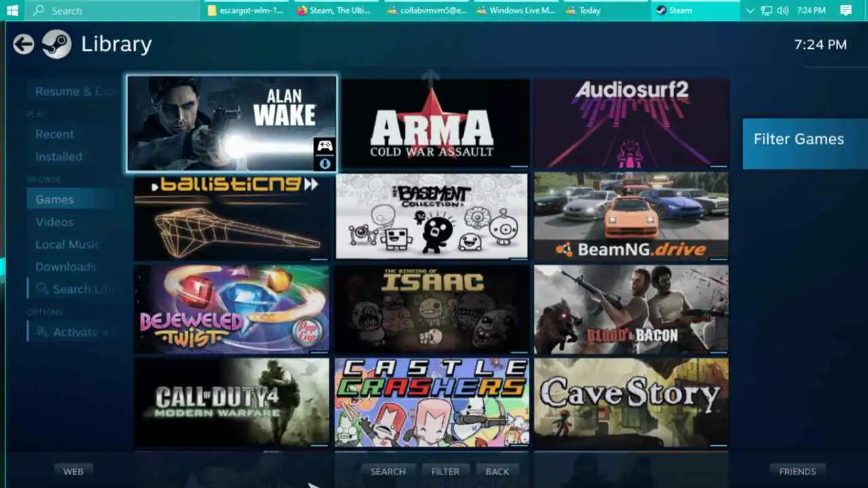Open Local Music in sidebar
The image size is (868, 488).
point(67,244)
